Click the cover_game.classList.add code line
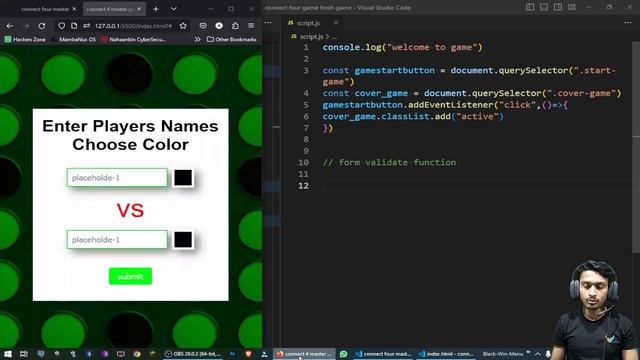The width and height of the screenshot is (640, 360). (x=413, y=116)
